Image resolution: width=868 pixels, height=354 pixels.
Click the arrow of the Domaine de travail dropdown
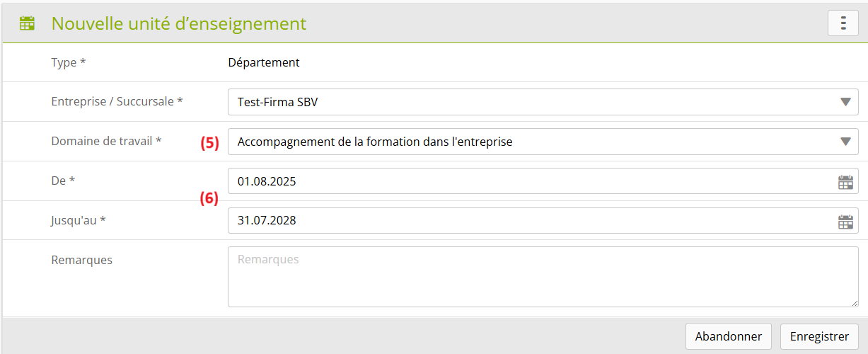[x=845, y=142]
